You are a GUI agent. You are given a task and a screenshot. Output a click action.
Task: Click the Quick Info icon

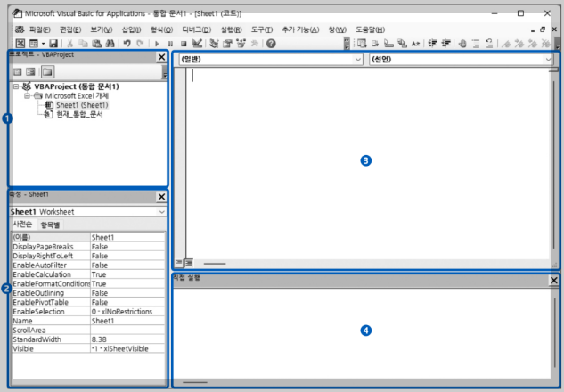pyautogui.click(x=388, y=44)
